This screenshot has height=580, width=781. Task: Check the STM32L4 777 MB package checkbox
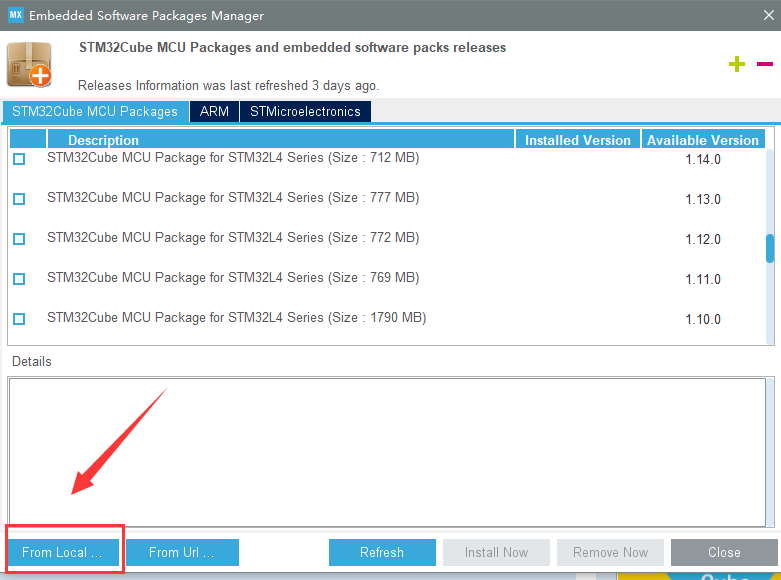pyautogui.click(x=19, y=199)
